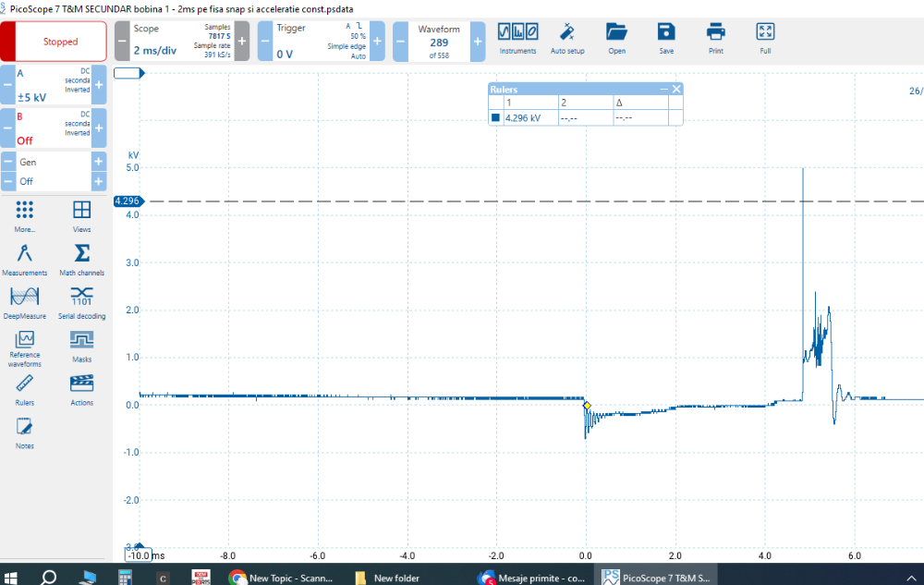The image size is (924, 585).
Task: Open Reference waveforms
Action: 25,348
